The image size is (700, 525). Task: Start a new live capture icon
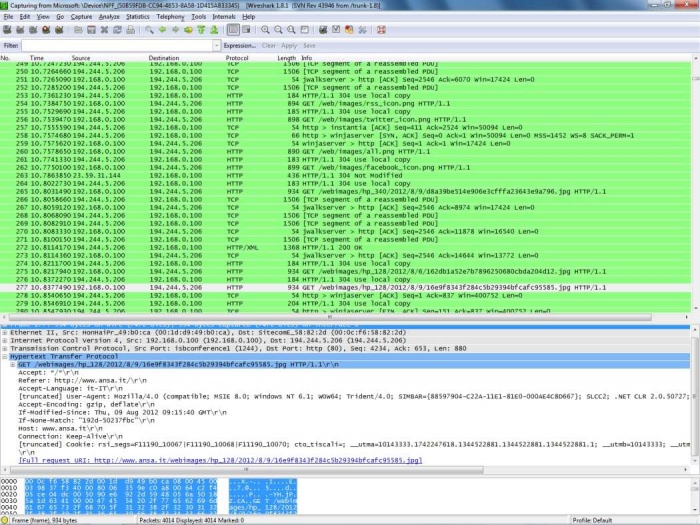[x=33, y=30]
